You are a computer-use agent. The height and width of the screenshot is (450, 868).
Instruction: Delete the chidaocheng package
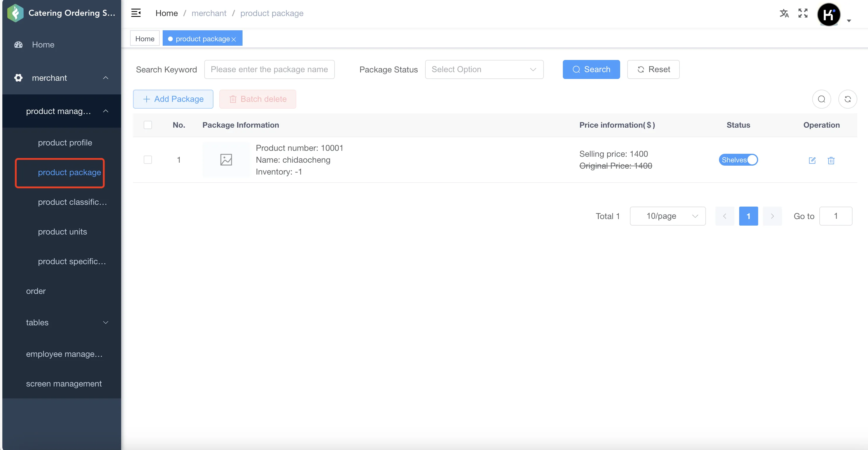pyautogui.click(x=831, y=160)
